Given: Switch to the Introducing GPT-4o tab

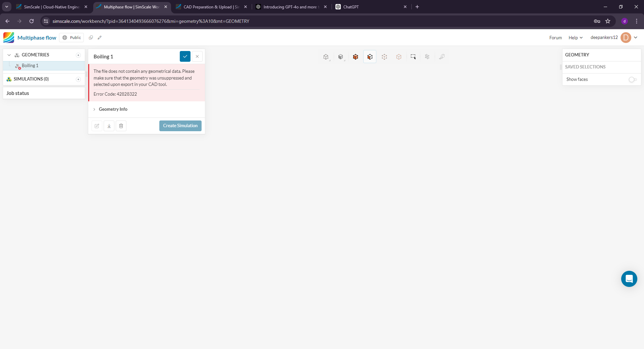Looking at the screenshot, I should click(291, 7).
